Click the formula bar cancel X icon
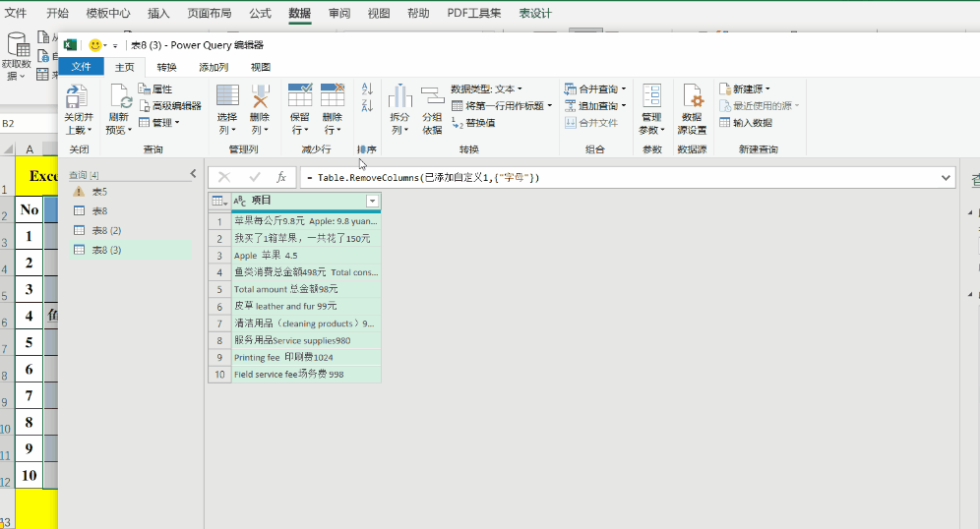 pos(224,177)
